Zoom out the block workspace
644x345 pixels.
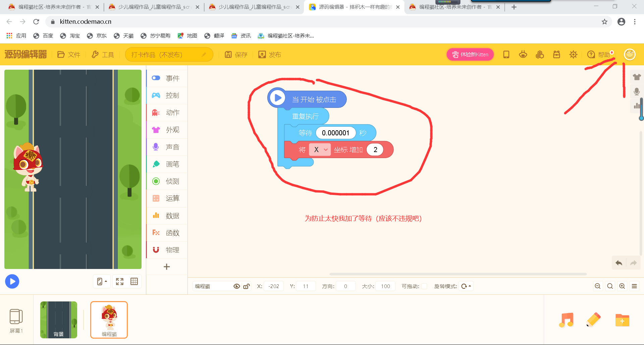point(598,286)
